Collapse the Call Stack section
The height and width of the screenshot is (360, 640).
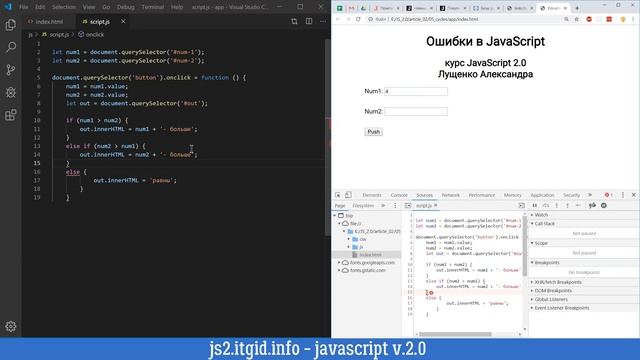(584, 224)
